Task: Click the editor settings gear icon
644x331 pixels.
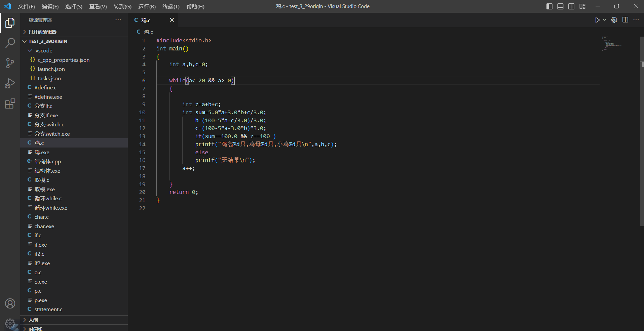Action: click(x=614, y=20)
